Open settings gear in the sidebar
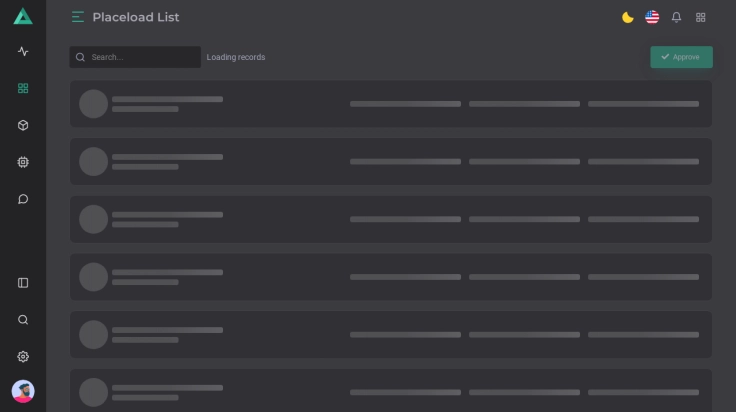 (x=23, y=357)
